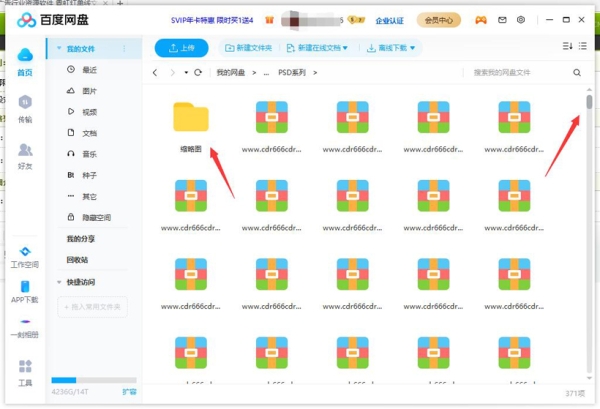The width and height of the screenshot is (600, 409).
Task: Open the 工作空间 workspace icon
Action: pyautogui.click(x=25, y=251)
